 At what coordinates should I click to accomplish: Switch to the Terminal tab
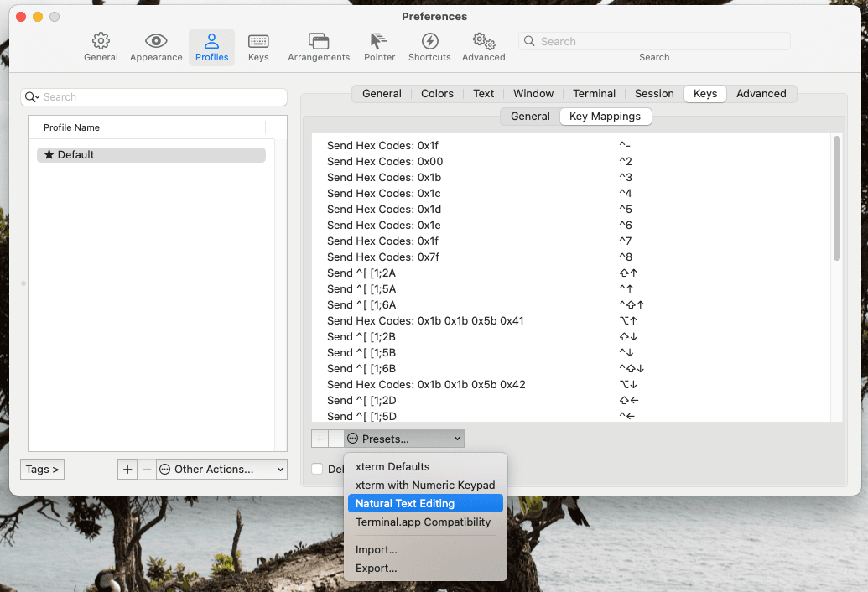click(594, 94)
